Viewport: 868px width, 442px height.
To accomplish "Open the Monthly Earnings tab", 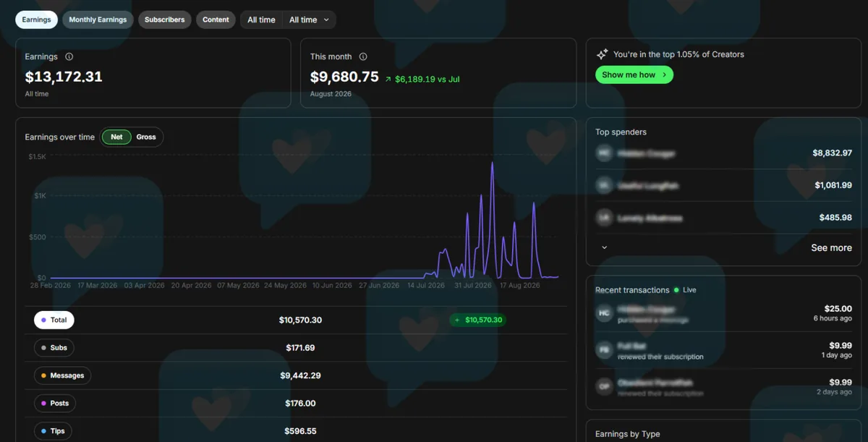I will point(98,20).
